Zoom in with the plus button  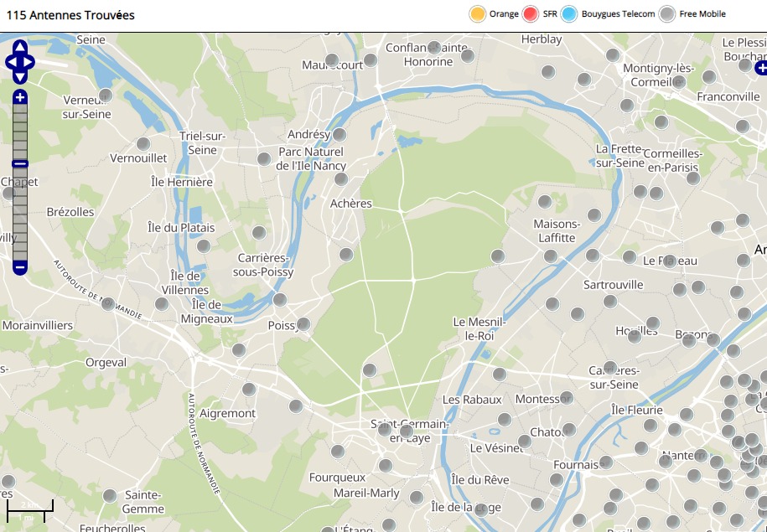tap(20, 97)
